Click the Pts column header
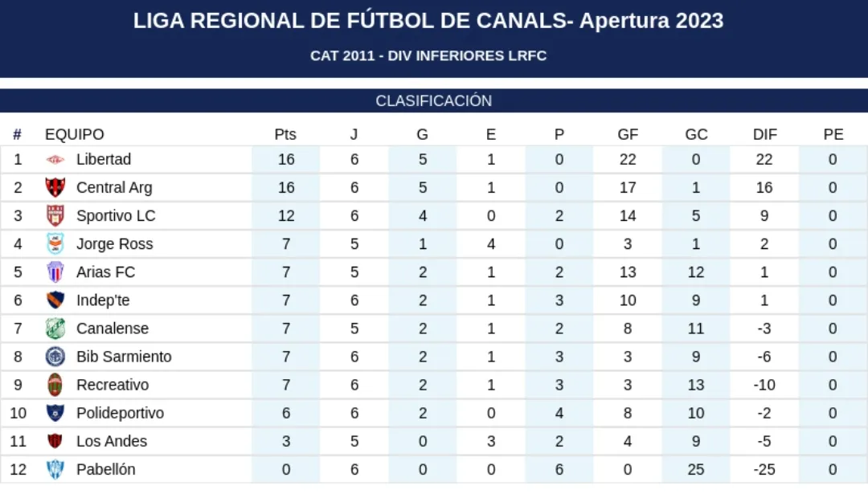 pos(285,134)
